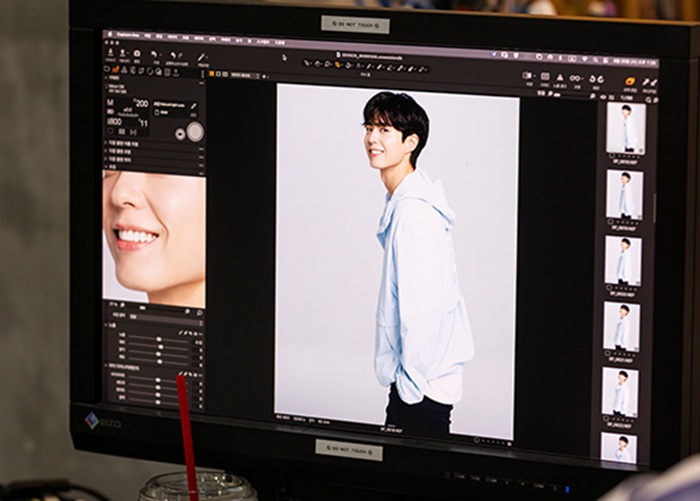Select the third thumbnail in the browser strip
The width and height of the screenshot is (700, 501).
[x=622, y=259]
